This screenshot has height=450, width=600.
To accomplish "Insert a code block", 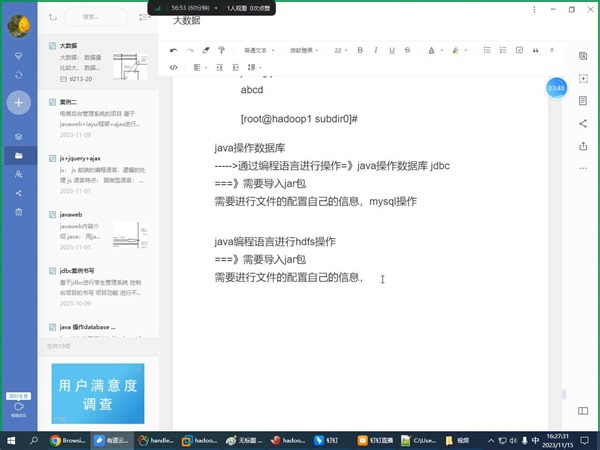I will (173, 67).
